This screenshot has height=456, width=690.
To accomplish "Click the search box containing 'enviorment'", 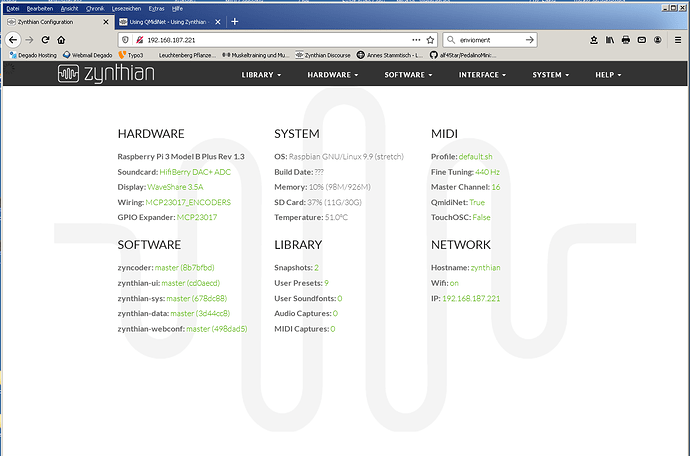I will (x=488, y=40).
